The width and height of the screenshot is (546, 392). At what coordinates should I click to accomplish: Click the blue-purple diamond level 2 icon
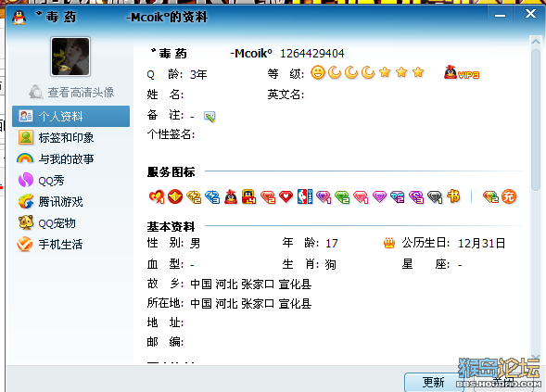click(398, 197)
